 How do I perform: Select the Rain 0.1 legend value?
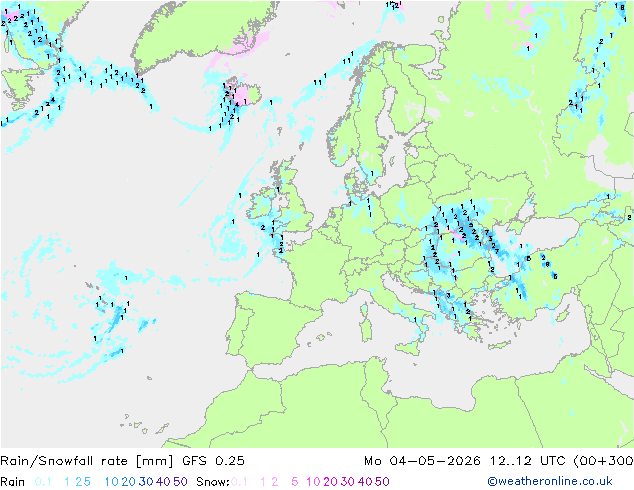[x=43, y=482]
